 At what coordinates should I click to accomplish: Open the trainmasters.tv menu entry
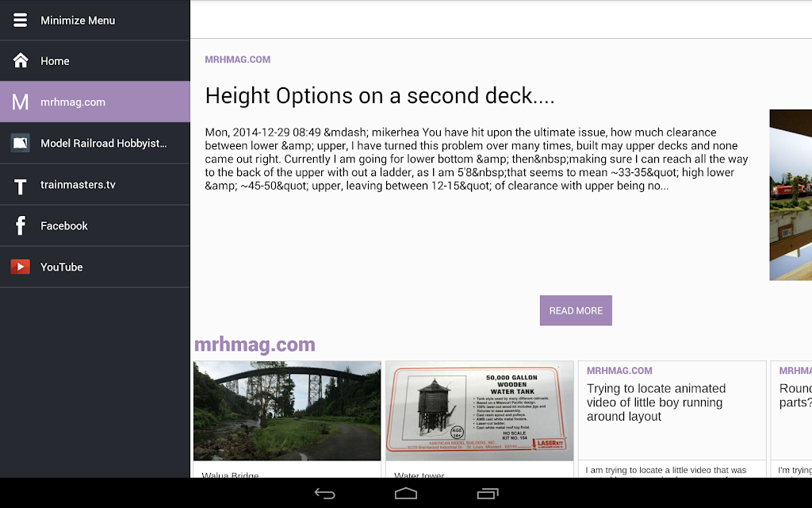[x=95, y=184]
